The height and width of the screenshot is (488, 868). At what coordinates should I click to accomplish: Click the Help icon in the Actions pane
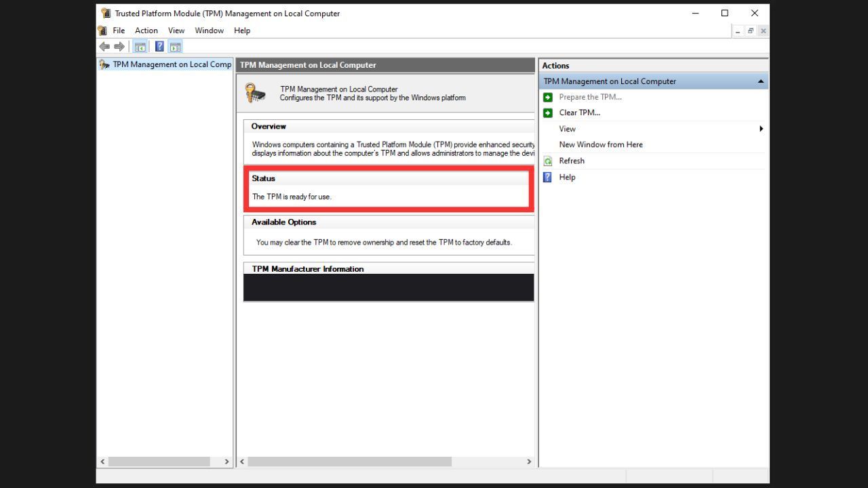[x=548, y=178]
